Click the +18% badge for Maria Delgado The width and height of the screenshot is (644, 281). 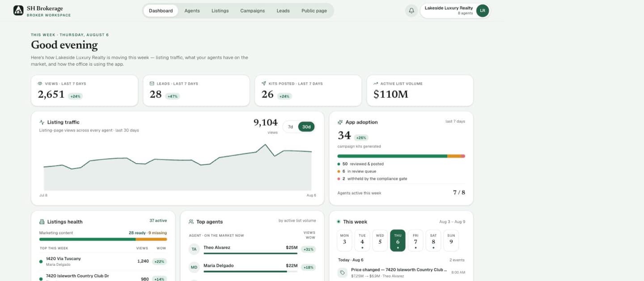point(309,268)
